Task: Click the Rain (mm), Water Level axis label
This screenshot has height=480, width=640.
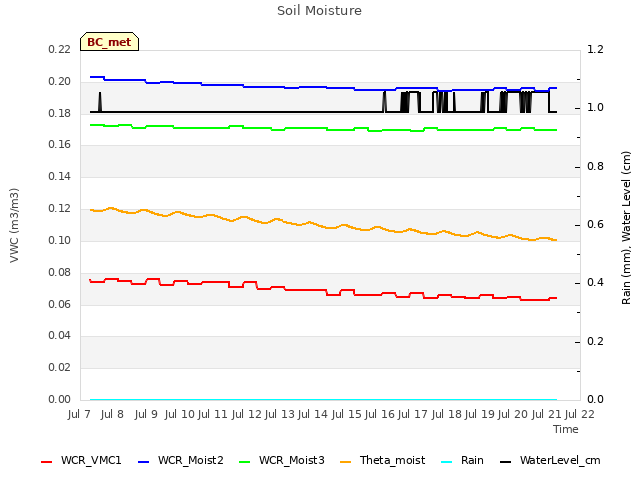Action: [x=626, y=228]
